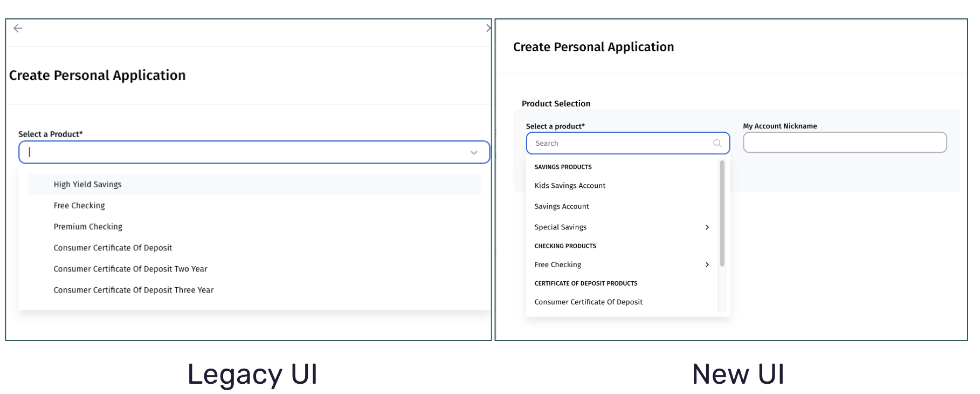Click the back arrow in Legacy UI

(x=18, y=29)
